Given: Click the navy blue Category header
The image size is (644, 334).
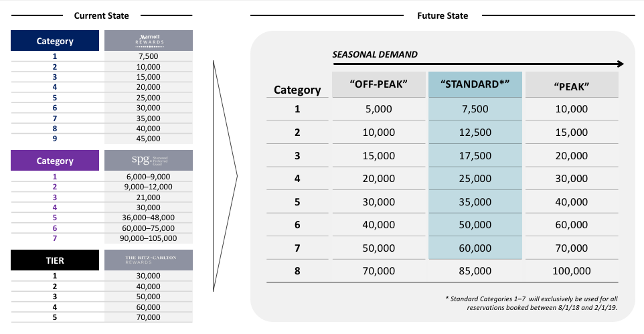Looking at the screenshot, I should click(55, 41).
